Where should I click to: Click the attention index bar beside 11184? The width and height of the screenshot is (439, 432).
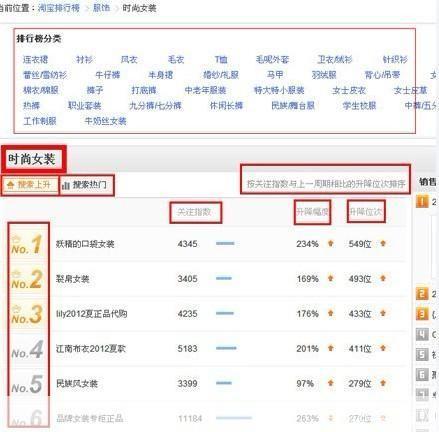234,418
